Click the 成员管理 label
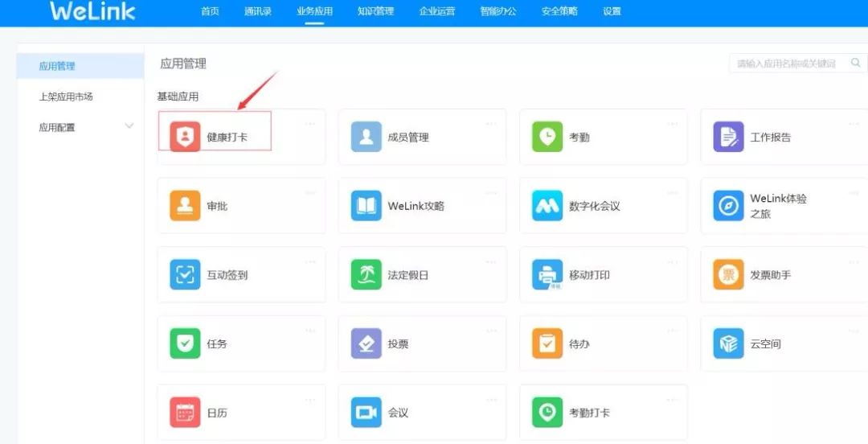Image resolution: width=868 pixels, height=444 pixels. 408,137
